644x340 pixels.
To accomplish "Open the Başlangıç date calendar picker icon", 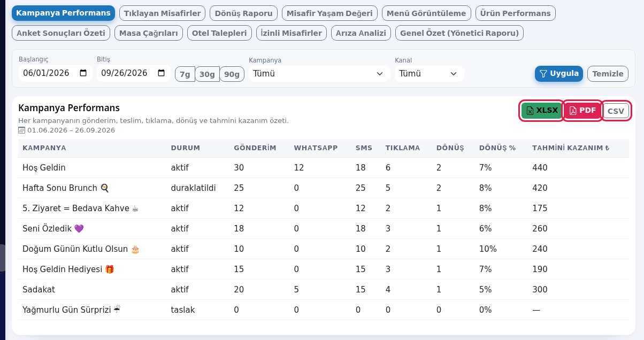I will [x=83, y=73].
